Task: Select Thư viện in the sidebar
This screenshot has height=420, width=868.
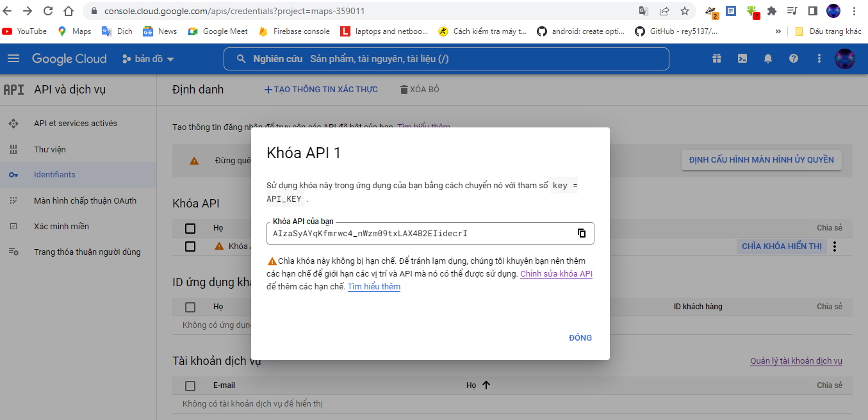Action: [50, 149]
